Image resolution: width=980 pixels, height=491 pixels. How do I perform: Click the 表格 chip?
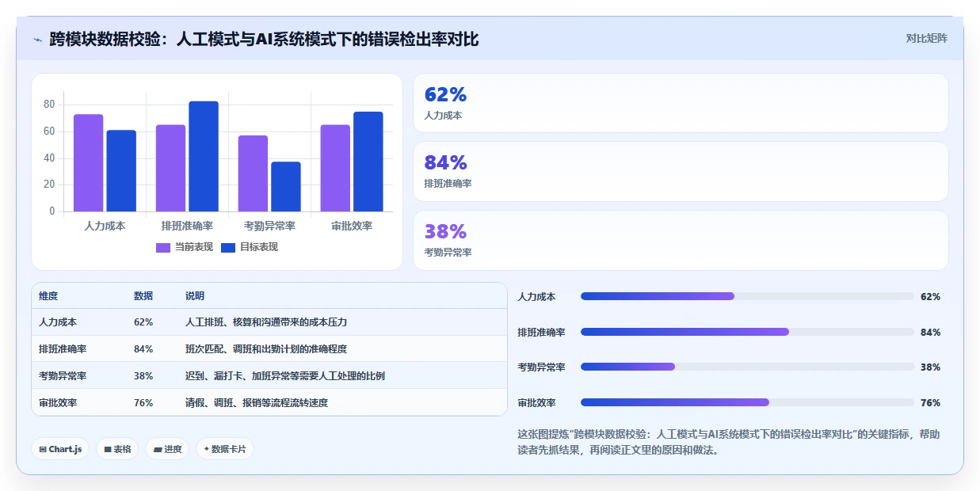coord(117,449)
